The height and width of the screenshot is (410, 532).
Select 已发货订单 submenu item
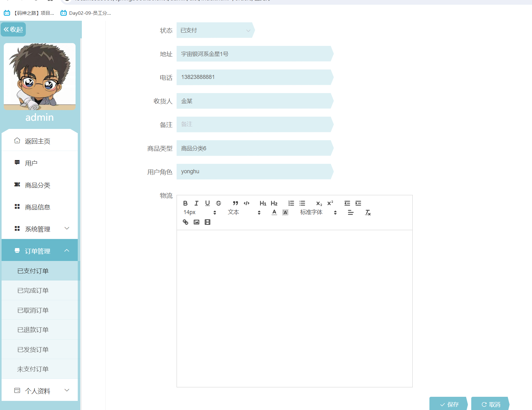tap(40, 349)
